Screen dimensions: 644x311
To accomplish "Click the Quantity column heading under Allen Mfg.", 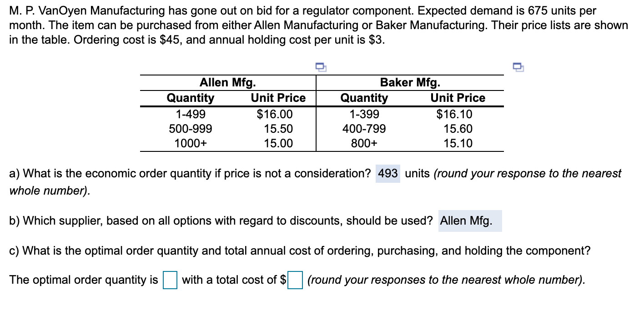I will [191, 98].
